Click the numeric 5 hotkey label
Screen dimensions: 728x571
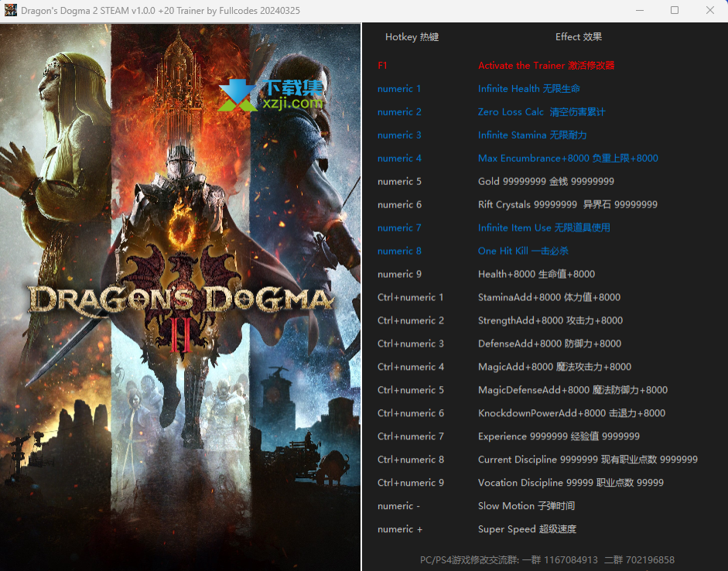coord(399,182)
